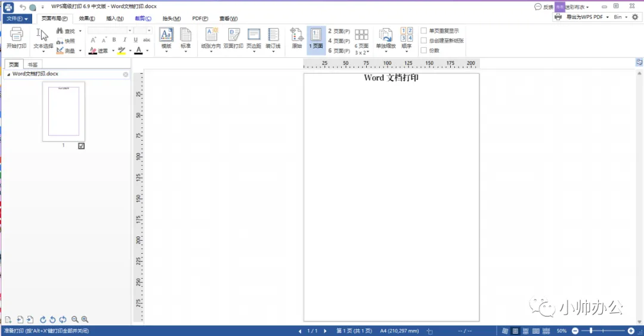Close the Word文档打印.docx document entry
644x336 pixels.
click(125, 74)
